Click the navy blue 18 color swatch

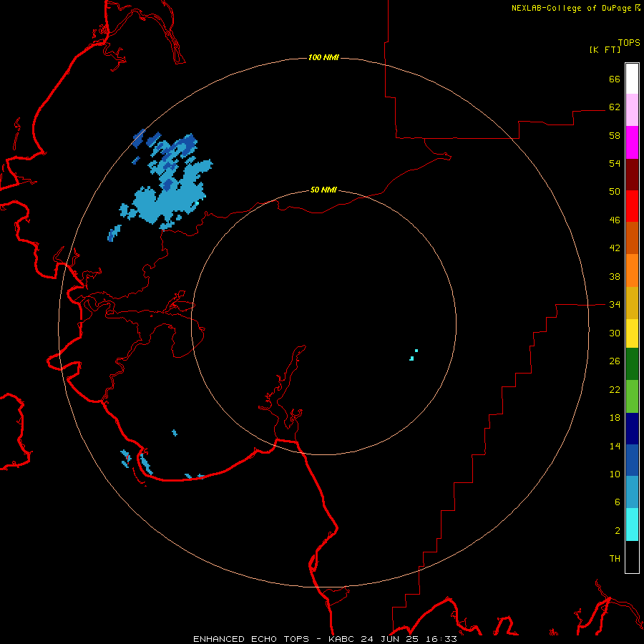pos(632,429)
